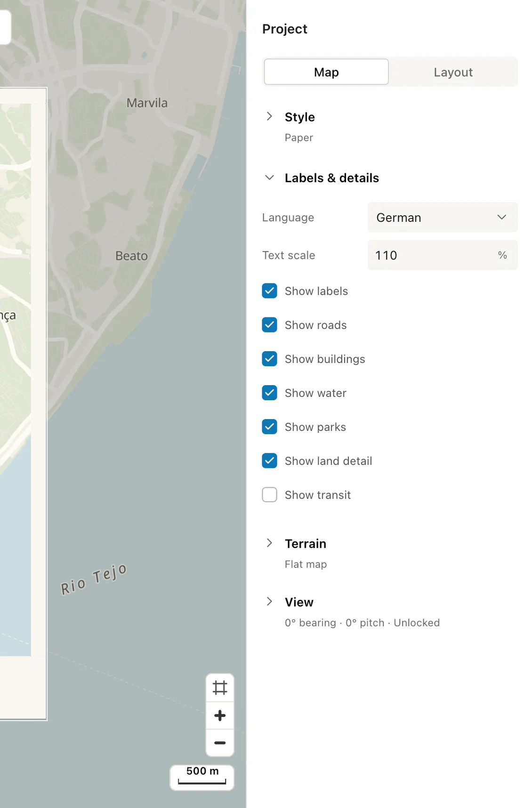
Task: Disable the Show buildings checkbox
Action: [269, 359]
